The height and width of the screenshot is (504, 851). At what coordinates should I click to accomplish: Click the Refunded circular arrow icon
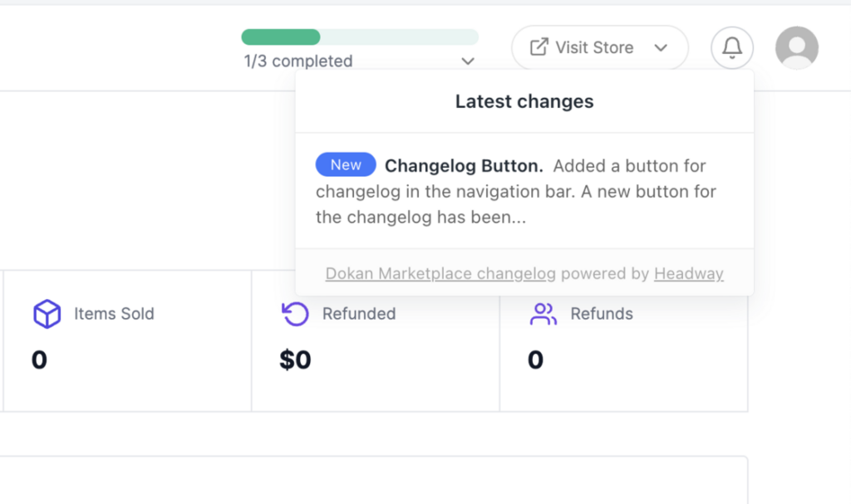(x=295, y=314)
